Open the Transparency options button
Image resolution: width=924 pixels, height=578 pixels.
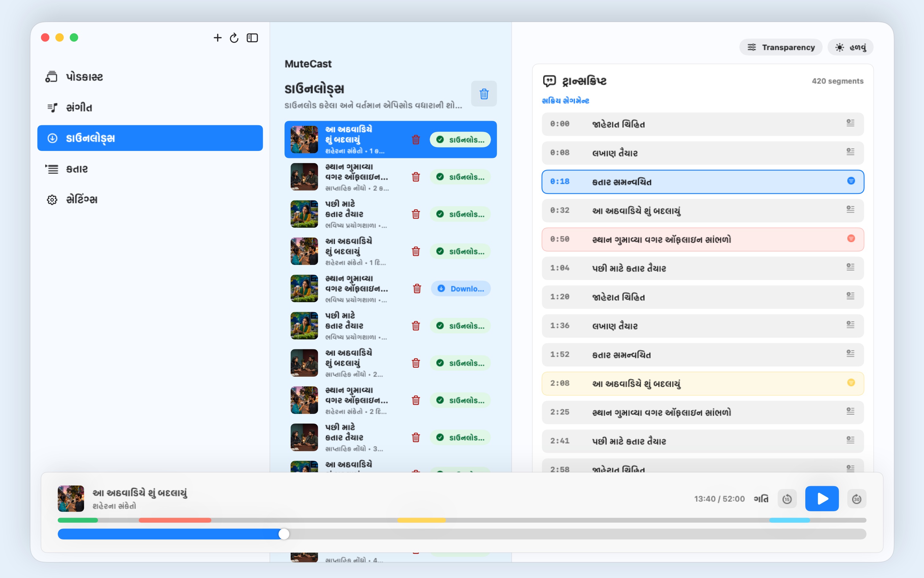[x=781, y=47]
